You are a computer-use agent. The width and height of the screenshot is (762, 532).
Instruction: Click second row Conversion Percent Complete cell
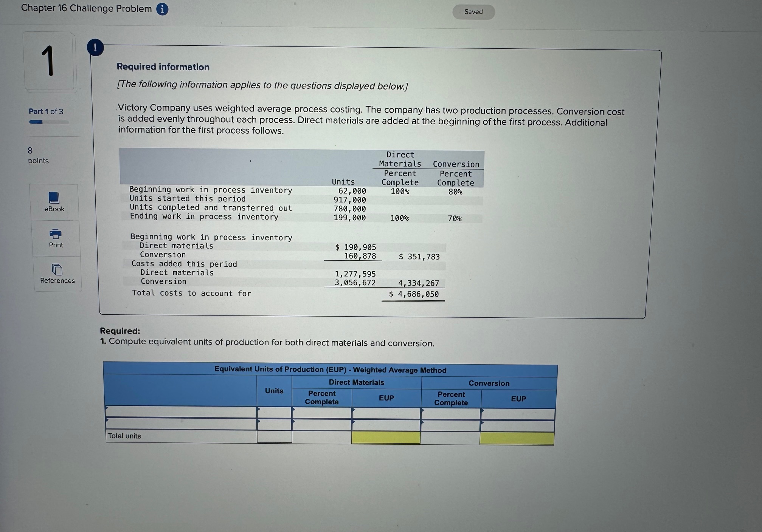(x=450, y=425)
